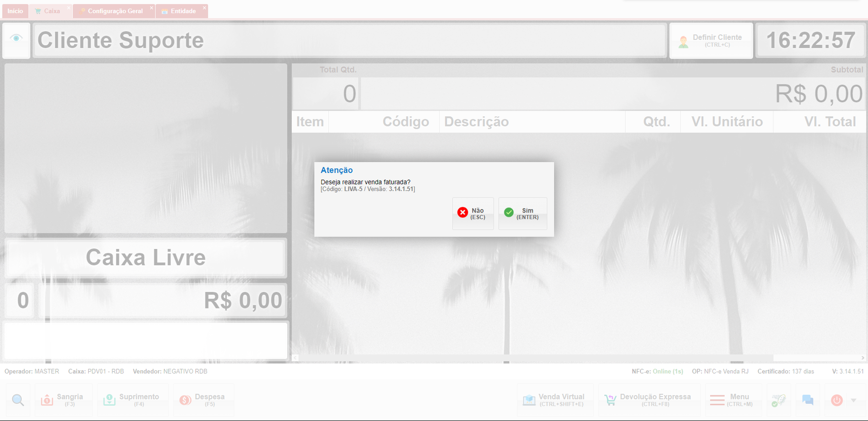868x421 pixels.
Task: Confirm with Sim (ENTER) button
Action: 523,213
